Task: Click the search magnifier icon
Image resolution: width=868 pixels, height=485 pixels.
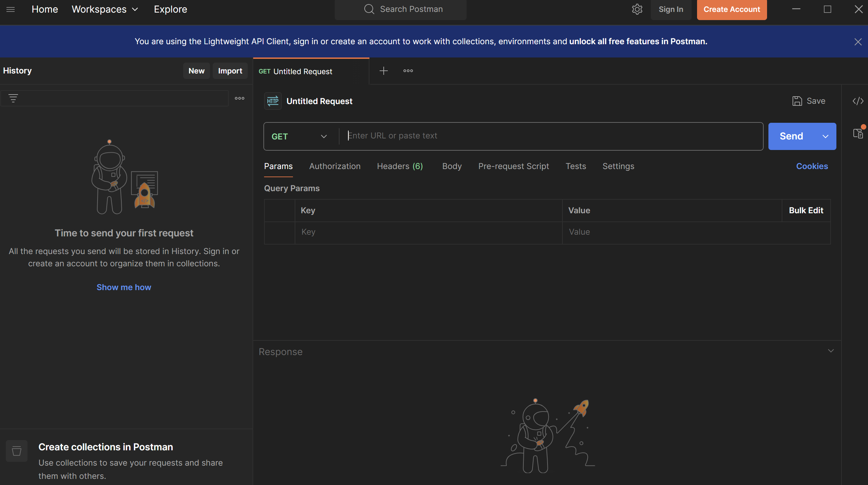Action: point(369,9)
